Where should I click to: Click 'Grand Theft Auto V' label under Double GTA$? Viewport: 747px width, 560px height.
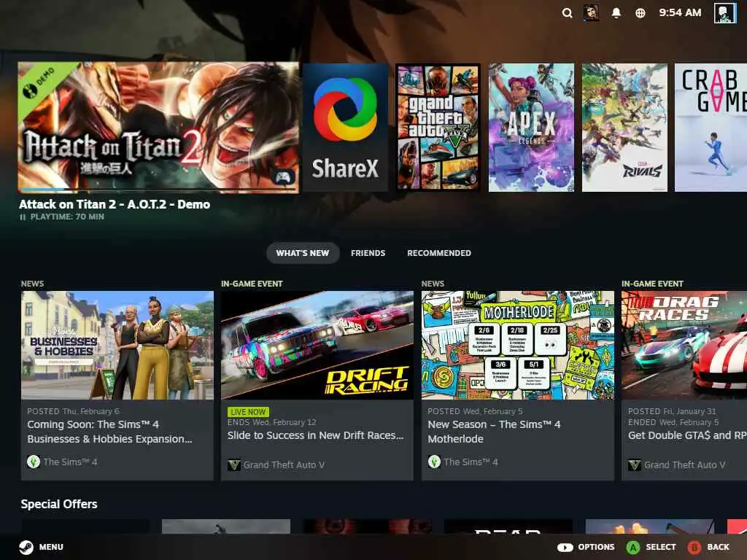coord(685,464)
